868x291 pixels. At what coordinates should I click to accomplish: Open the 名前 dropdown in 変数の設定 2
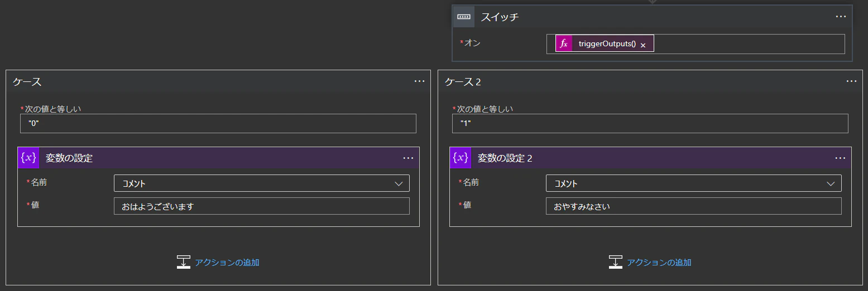694,183
